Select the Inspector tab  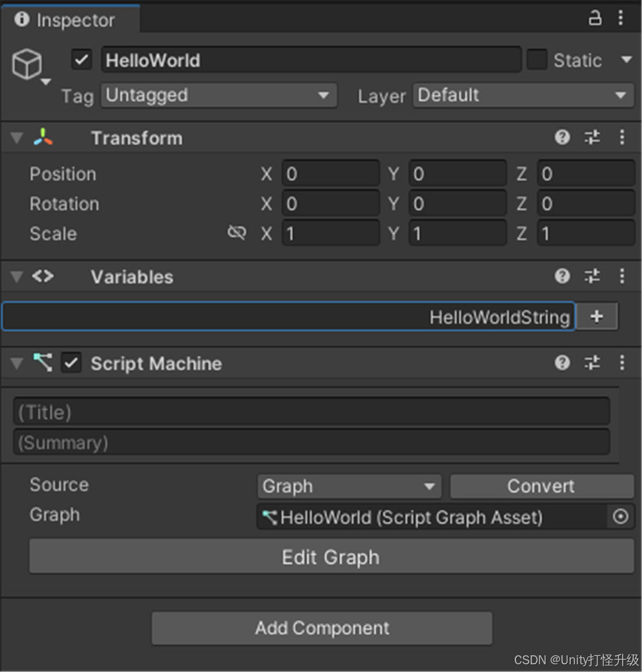coord(71,19)
